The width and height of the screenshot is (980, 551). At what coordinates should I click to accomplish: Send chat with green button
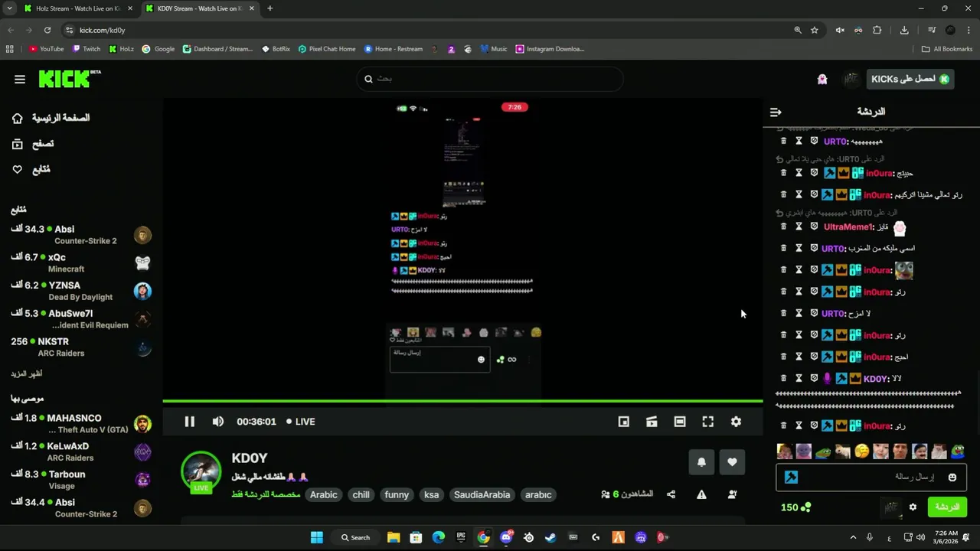947,507
